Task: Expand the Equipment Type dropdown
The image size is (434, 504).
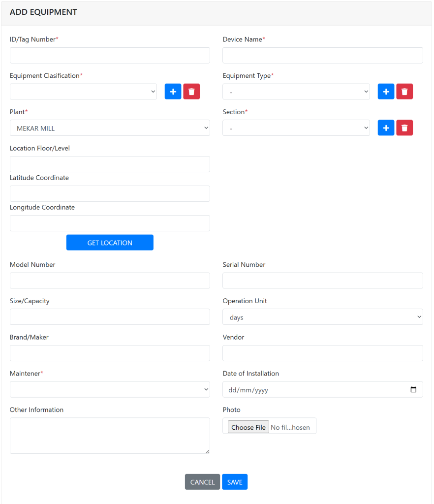Action: point(296,92)
